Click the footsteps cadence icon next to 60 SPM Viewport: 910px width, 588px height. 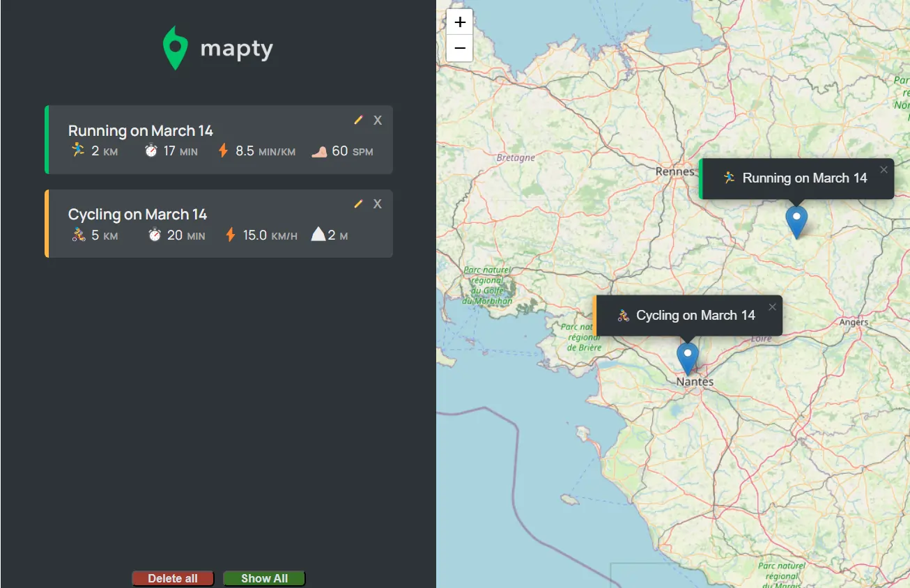tap(320, 150)
